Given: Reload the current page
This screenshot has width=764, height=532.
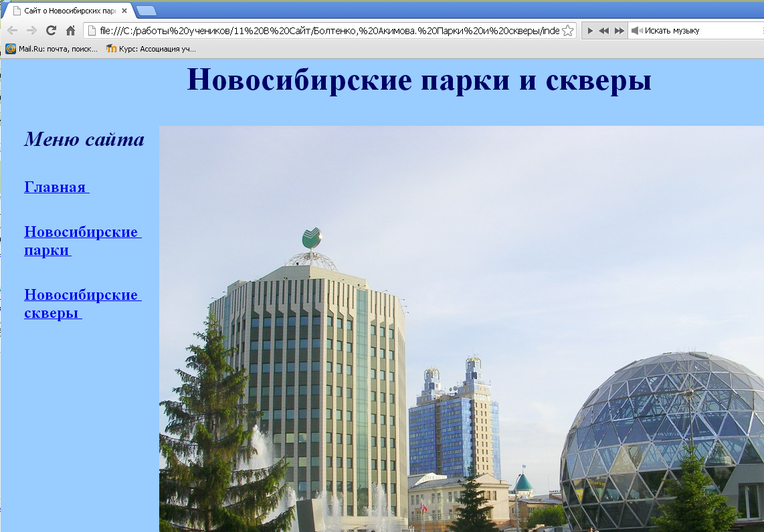Looking at the screenshot, I should [51, 31].
